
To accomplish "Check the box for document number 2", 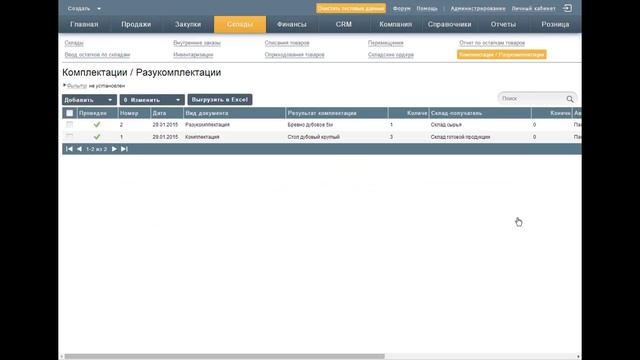I will 69,124.
